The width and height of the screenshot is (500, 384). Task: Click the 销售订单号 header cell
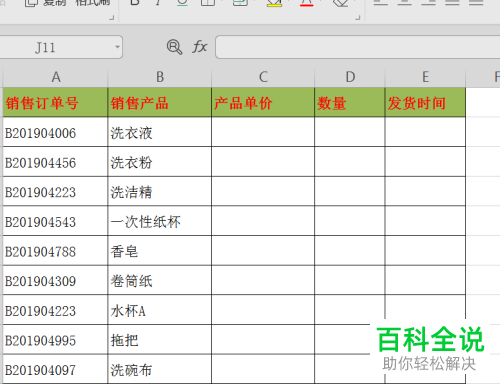click(55, 102)
